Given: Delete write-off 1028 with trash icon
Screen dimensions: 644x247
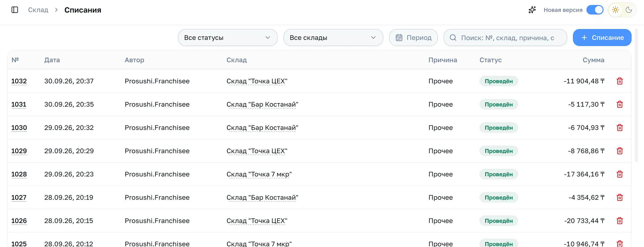Looking at the screenshot, I should pos(620,174).
